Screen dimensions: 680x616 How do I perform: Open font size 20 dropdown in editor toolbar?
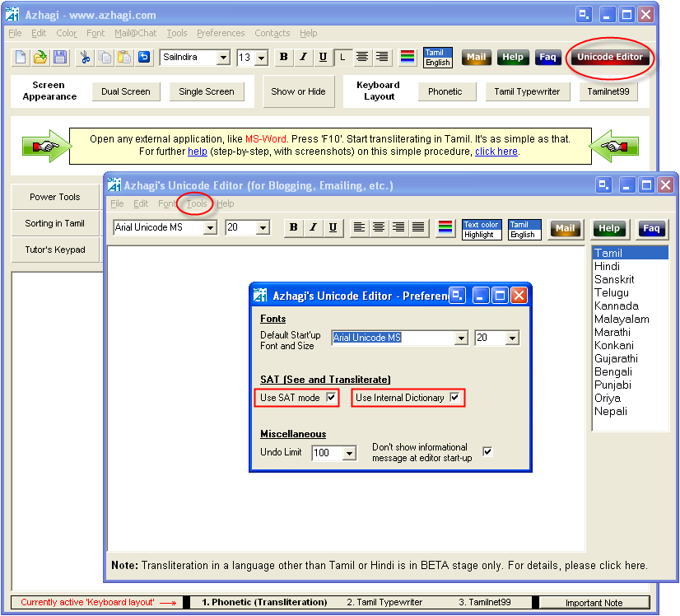[263, 228]
